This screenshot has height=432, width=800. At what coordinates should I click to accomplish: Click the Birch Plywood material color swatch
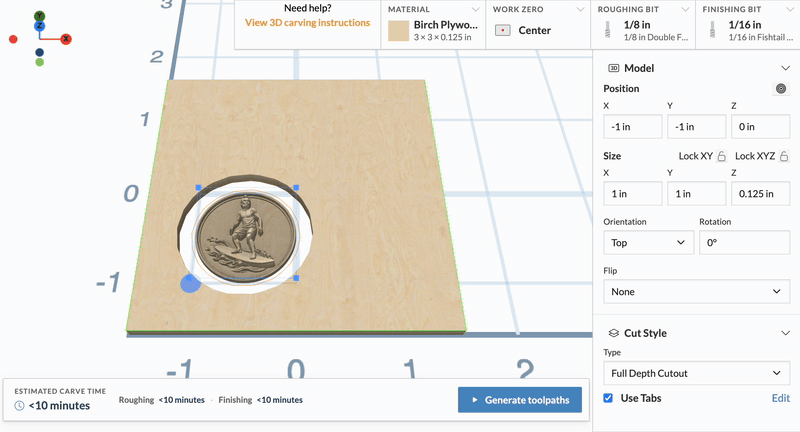click(x=398, y=31)
